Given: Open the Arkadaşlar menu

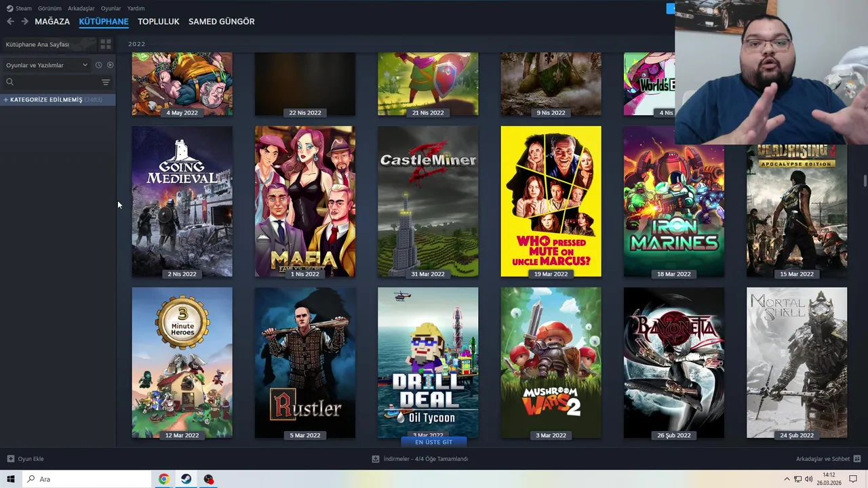Looking at the screenshot, I should click(x=81, y=8).
